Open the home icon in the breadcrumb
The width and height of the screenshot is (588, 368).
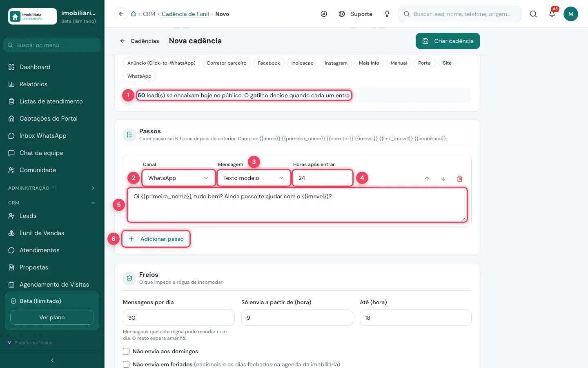pyautogui.click(x=134, y=14)
